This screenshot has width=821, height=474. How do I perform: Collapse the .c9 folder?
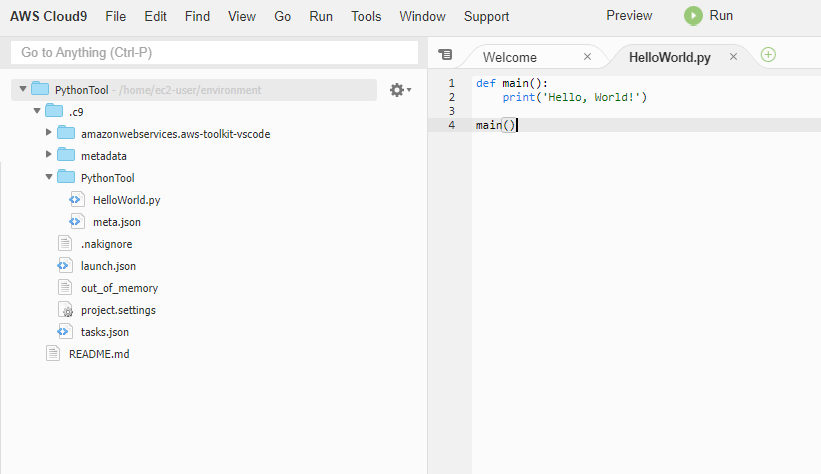37,111
